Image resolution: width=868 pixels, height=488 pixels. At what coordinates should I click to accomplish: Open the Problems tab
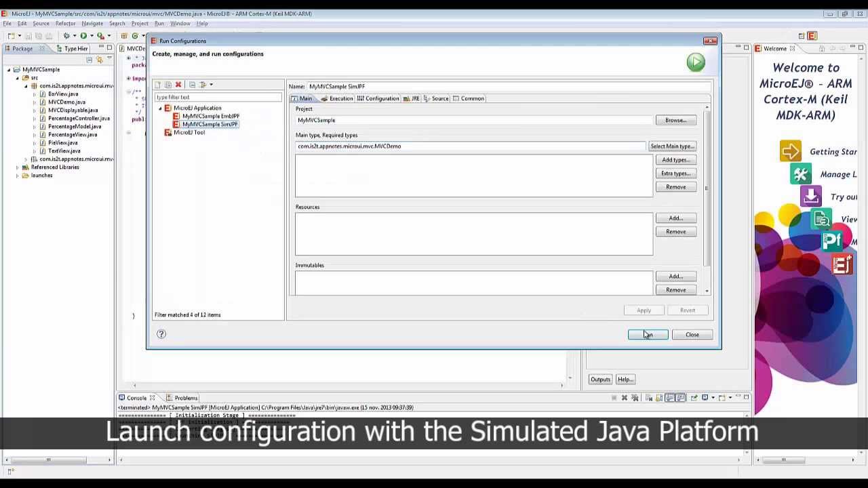tap(181, 398)
